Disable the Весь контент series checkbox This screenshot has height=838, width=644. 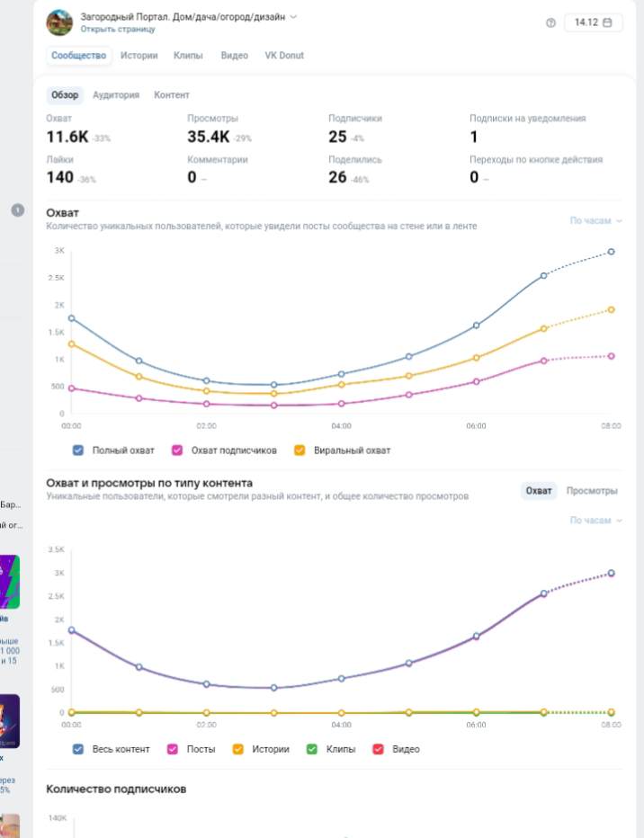[x=78, y=749]
